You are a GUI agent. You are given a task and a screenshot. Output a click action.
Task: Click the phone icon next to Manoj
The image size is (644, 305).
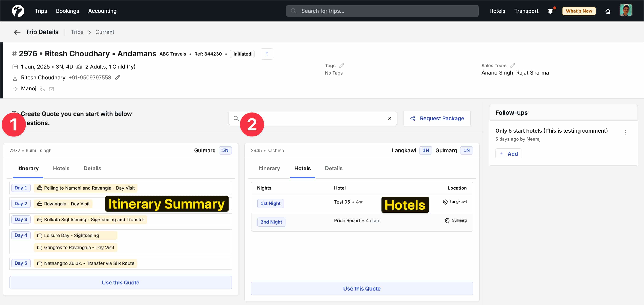42,89
